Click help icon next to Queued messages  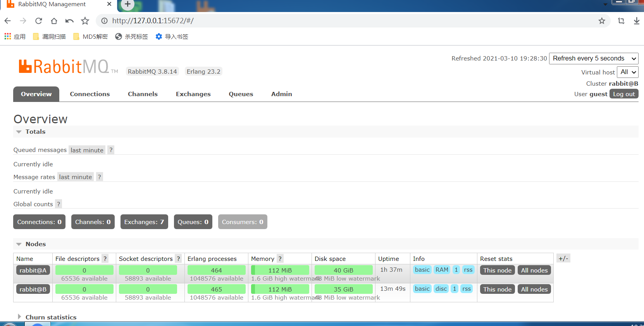click(111, 150)
